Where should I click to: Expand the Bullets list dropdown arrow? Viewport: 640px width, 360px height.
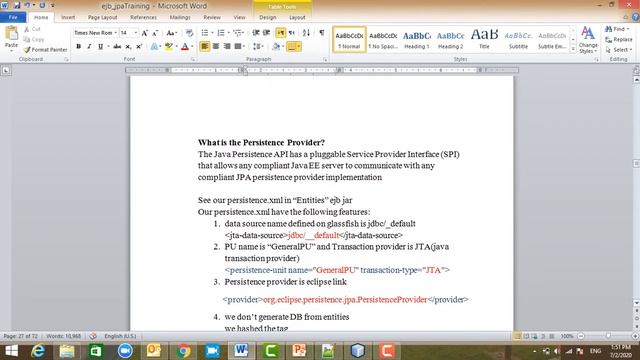tap(212, 33)
